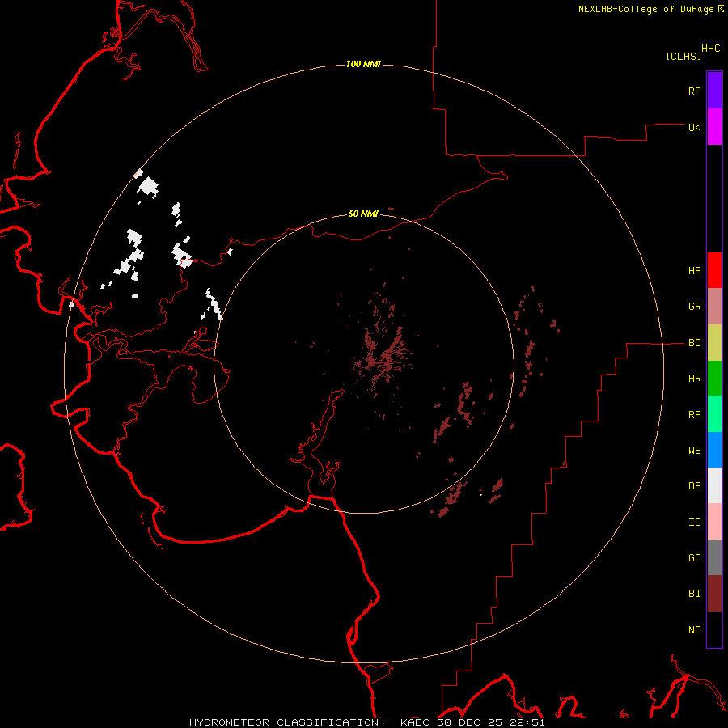Click the RF purple legend color swatch

[714, 91]
